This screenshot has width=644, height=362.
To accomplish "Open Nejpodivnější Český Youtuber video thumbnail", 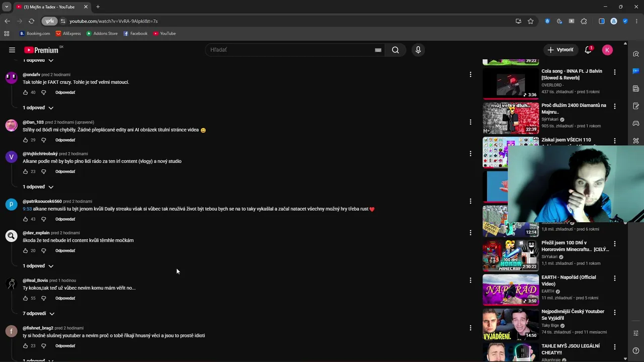I will point(511,324).
